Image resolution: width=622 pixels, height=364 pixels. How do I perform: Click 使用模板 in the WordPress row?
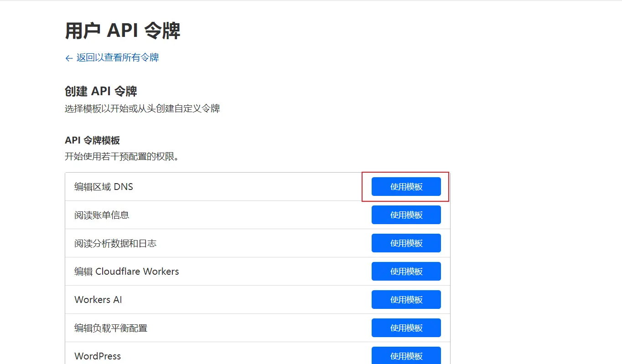tap(406, 355)
